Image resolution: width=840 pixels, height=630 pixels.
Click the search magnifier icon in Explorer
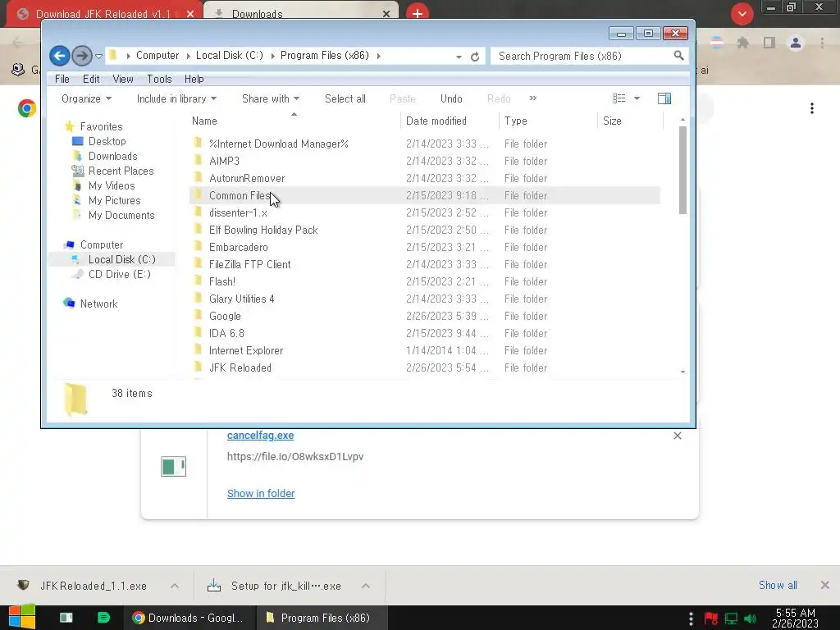(x=678, y=56)
